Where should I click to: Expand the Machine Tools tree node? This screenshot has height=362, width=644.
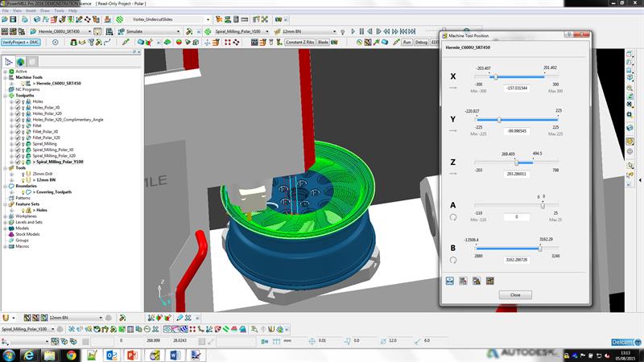pyautogui.click(x=6, y=77)
